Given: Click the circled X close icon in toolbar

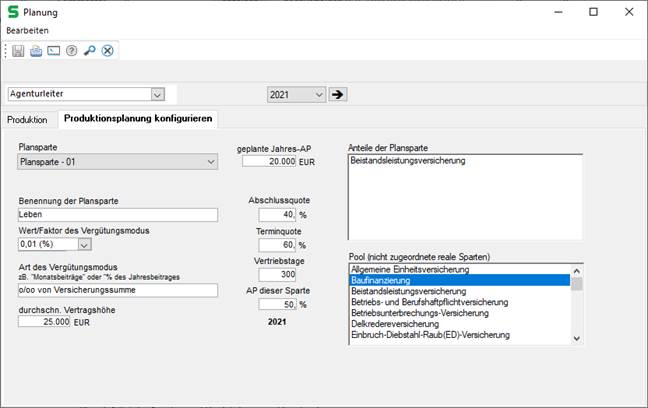Looking at the screenshot, I should (107, 50).
